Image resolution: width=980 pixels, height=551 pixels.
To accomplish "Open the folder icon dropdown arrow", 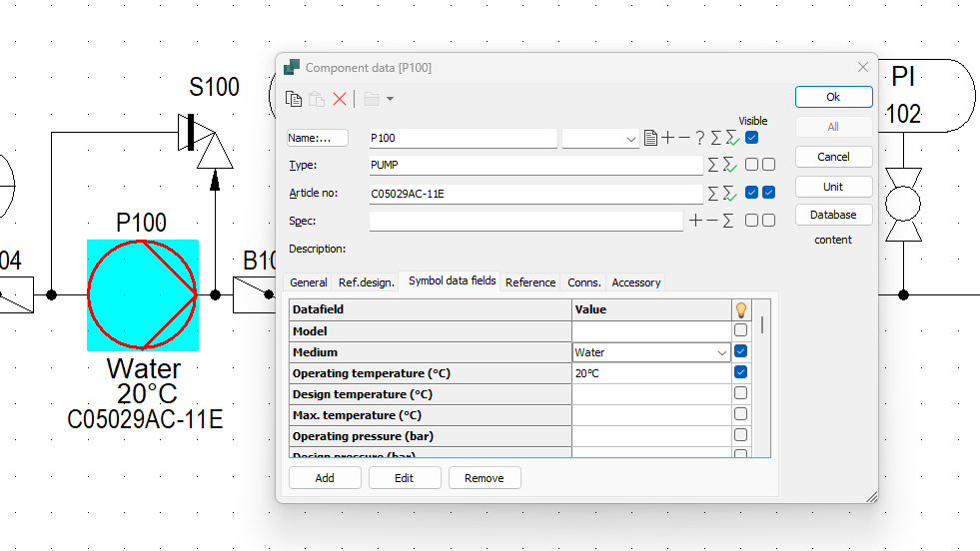I will [x=390, y=99].
